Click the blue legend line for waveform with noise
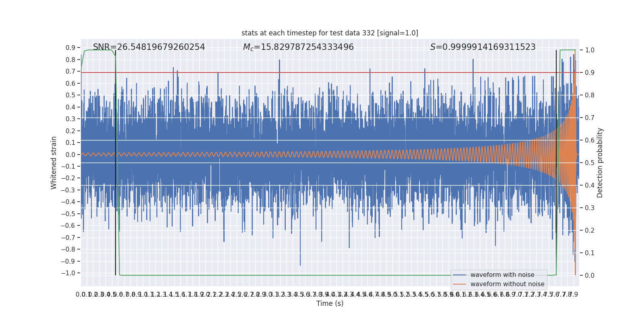The width and height of the screenshot is (644, 322). coord(459,275)
